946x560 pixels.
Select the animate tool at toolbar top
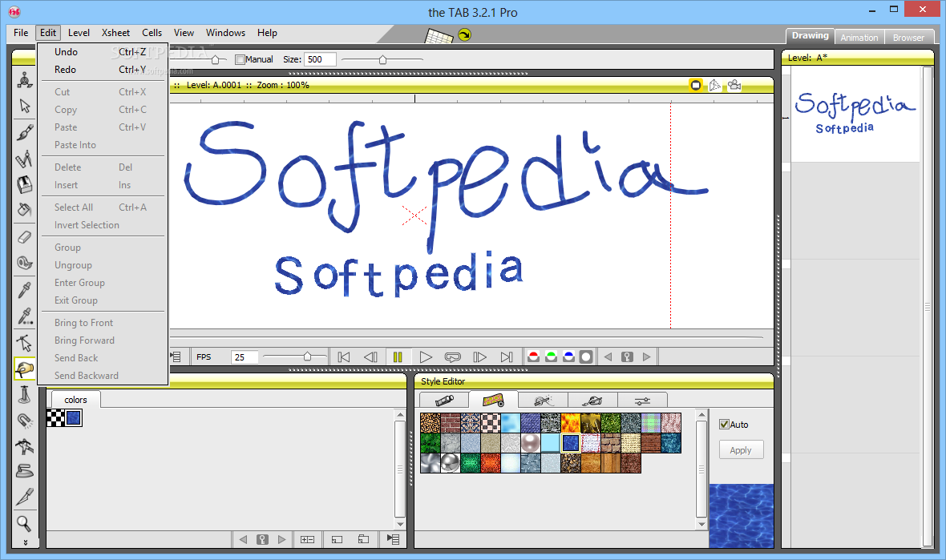point(25,79)
